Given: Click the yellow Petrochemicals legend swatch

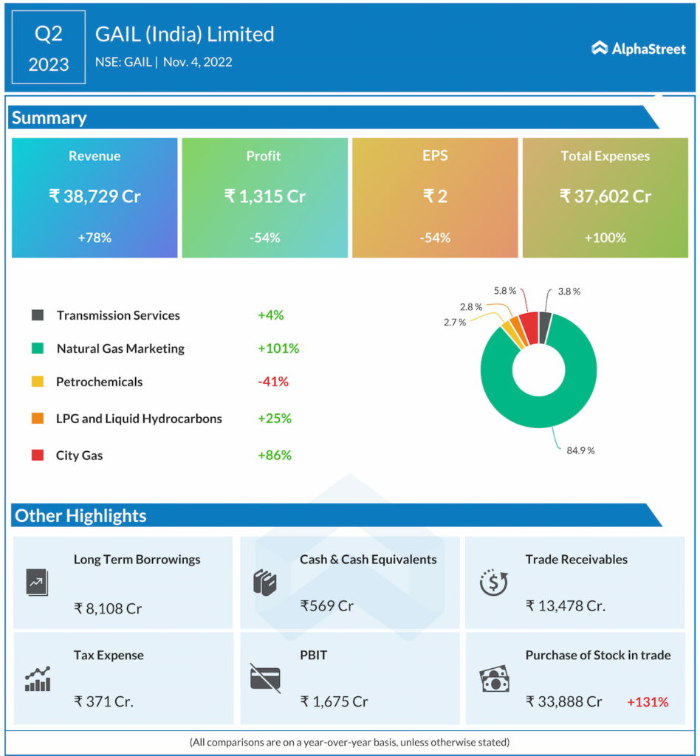Looking at the screenshot, I should (37, 382).
